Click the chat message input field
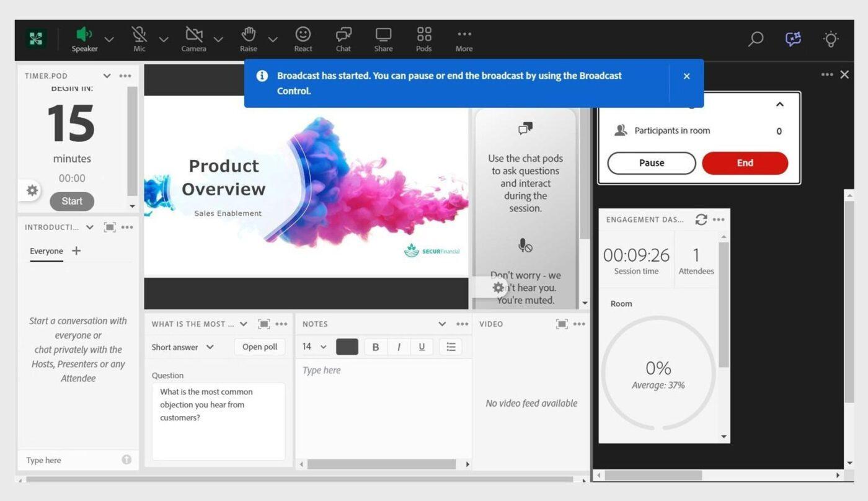The width and height of the screenshot is (868, 501). [68, 459]
